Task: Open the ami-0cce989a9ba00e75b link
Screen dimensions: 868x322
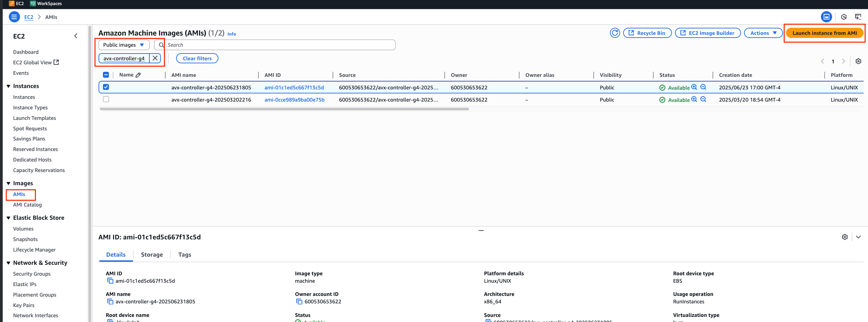Action: pos(294,100)
